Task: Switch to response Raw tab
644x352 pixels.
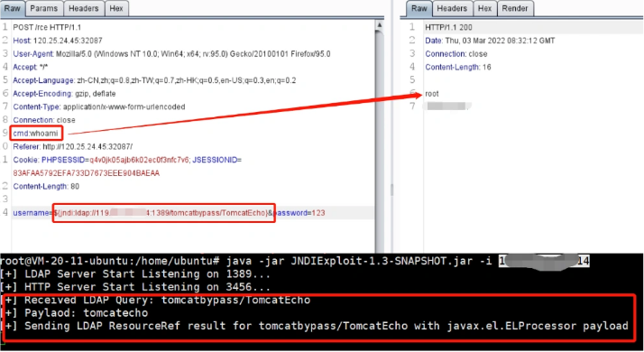Action: [x=419, y=8]
